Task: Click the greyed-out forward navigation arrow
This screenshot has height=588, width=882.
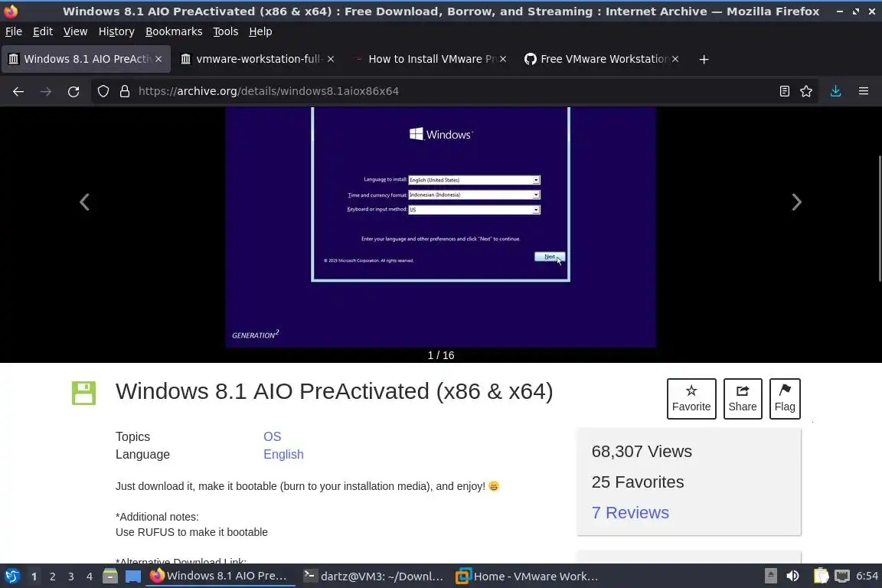Action: point(46,91)
